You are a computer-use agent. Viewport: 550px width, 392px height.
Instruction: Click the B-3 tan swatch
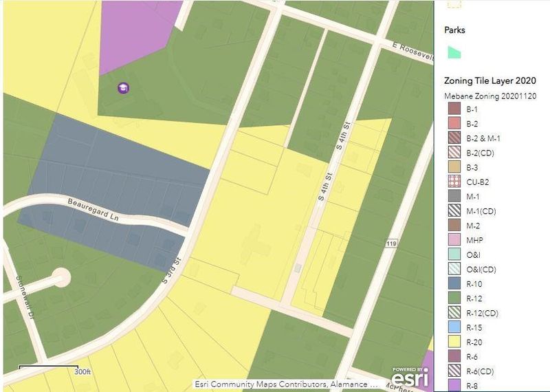tap(454, 166)
